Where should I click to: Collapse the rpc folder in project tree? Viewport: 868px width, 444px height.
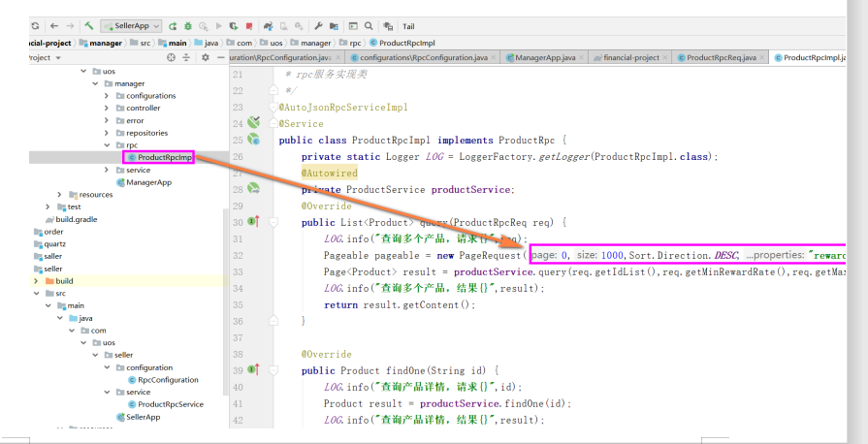point(107,145)
